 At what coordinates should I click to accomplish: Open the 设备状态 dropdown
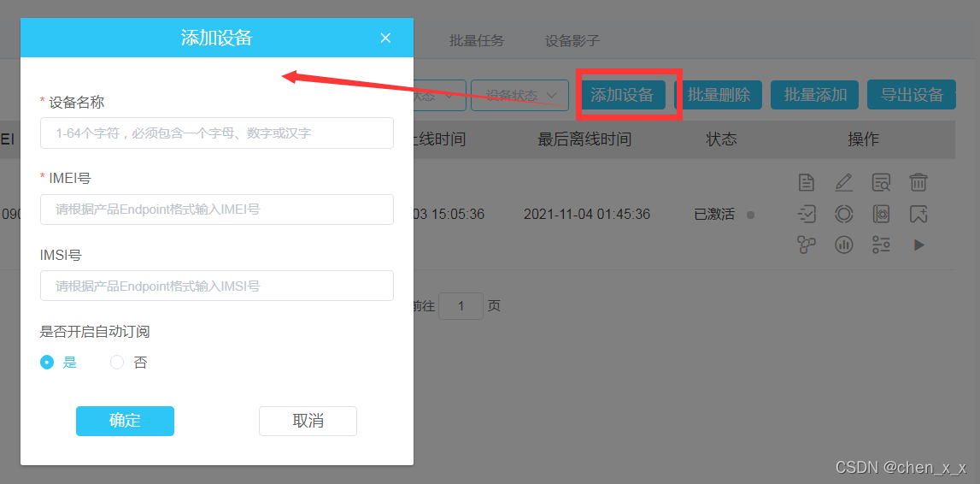click(519, 95)
